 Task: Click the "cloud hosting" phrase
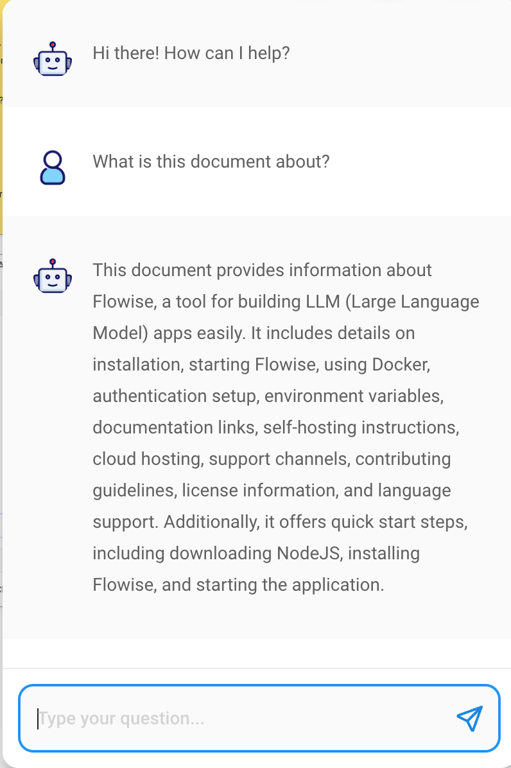click(147, 459)
